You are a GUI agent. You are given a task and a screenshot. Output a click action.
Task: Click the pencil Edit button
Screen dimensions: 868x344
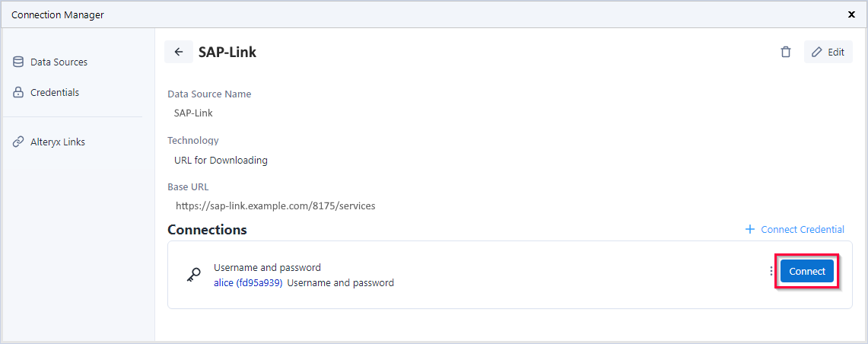coord(828,52)
